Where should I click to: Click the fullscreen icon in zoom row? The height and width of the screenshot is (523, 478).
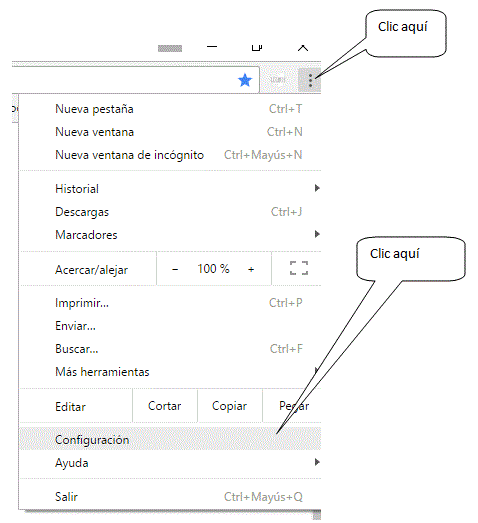coord(299,268)
